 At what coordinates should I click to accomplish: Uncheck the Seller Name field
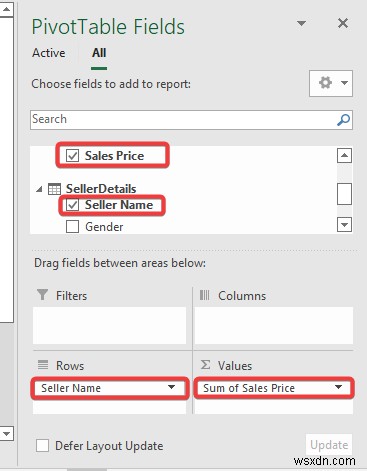pos(72,205)
